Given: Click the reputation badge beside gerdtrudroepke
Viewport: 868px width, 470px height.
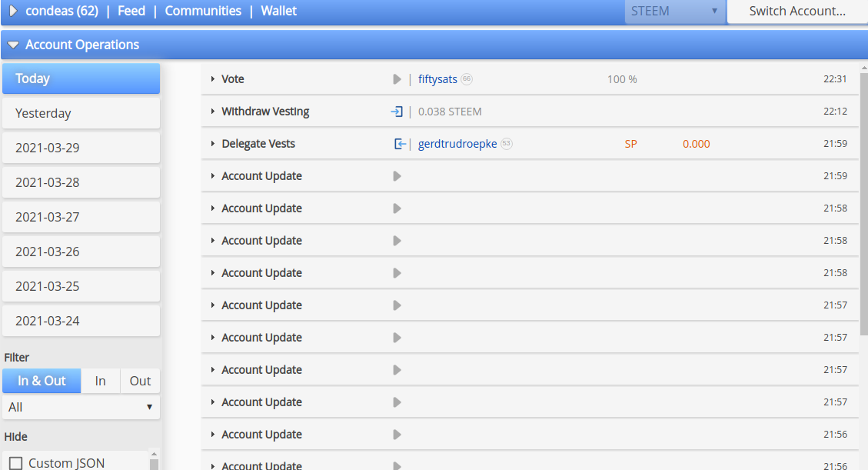Looking at the screenshot, I should [x=507, y=143].
